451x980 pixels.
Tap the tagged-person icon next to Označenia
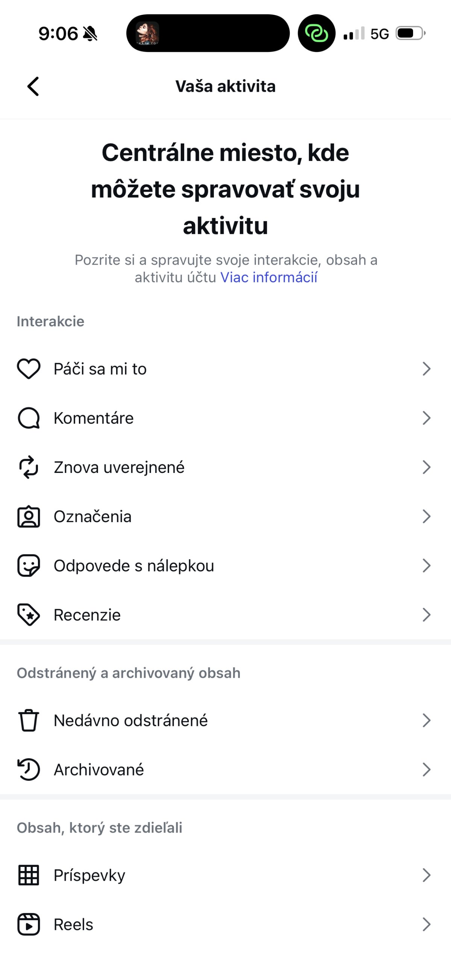coord(29,517)
